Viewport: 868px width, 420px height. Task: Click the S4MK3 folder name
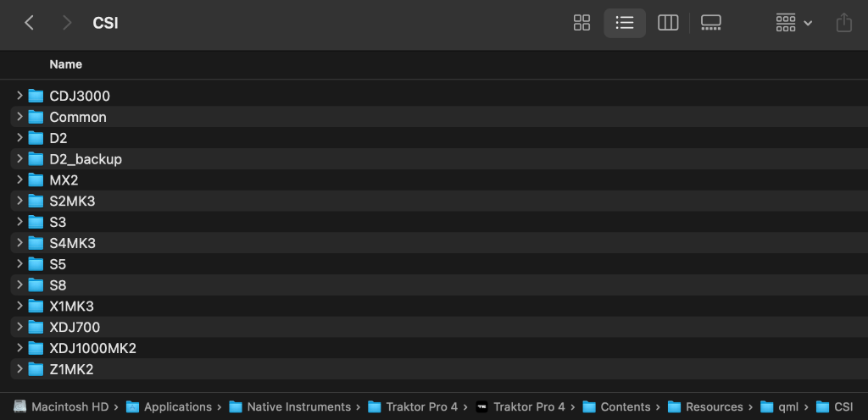click(x=73, y=243)
